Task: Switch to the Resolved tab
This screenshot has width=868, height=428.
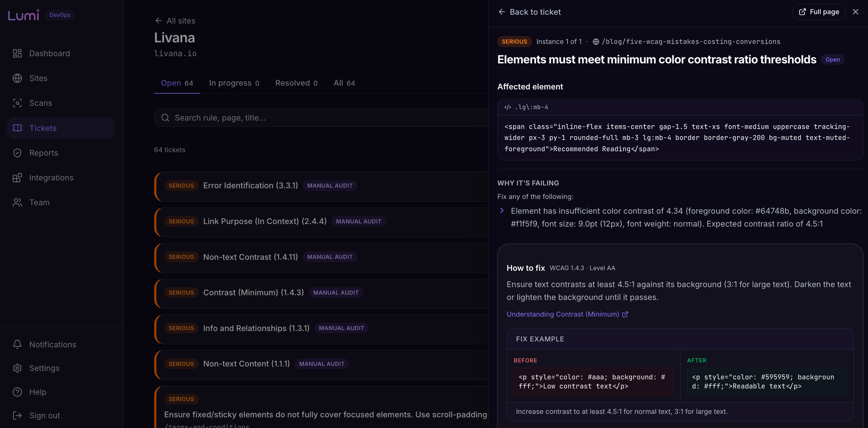Action: [296, 83]
